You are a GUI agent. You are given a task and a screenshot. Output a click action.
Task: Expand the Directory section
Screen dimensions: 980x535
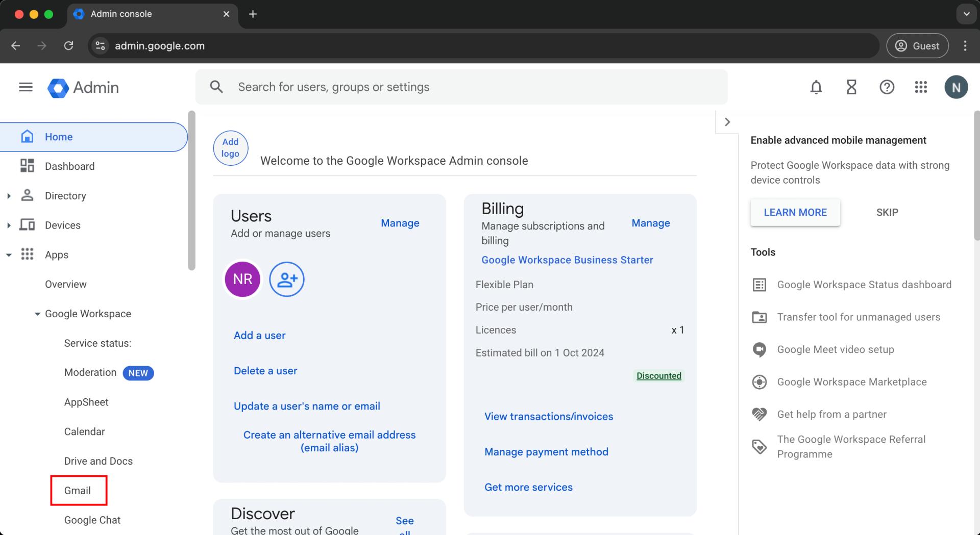tap(9, 196)
